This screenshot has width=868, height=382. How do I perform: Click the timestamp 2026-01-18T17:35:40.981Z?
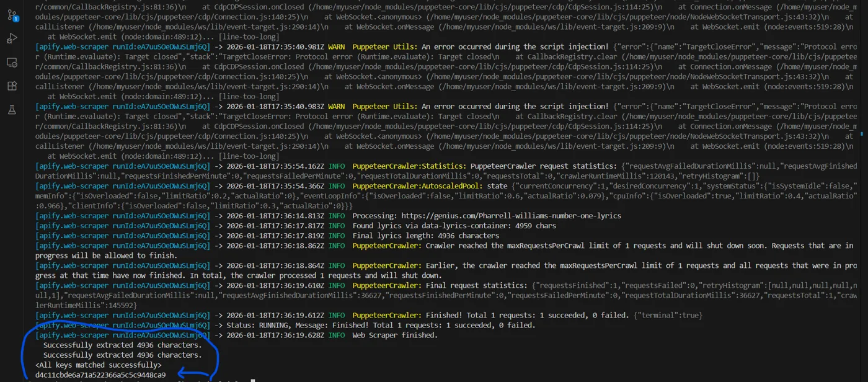click(275, 47)
